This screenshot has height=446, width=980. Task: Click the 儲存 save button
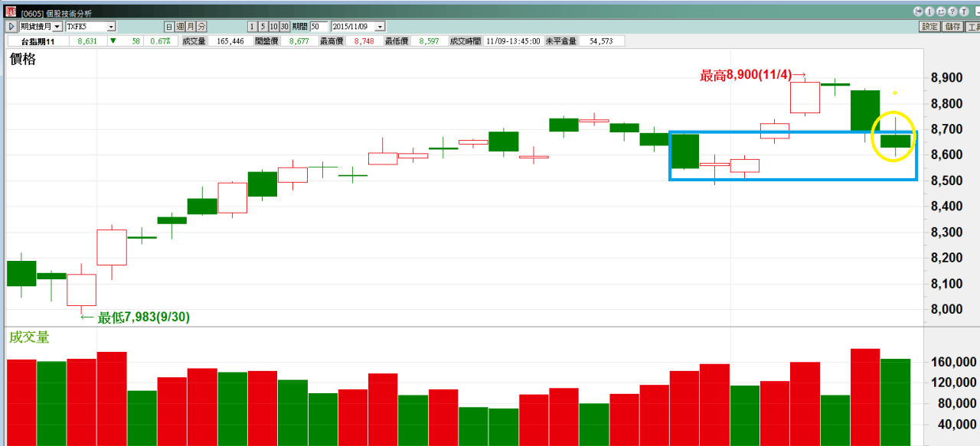click(x=952, y=27)
